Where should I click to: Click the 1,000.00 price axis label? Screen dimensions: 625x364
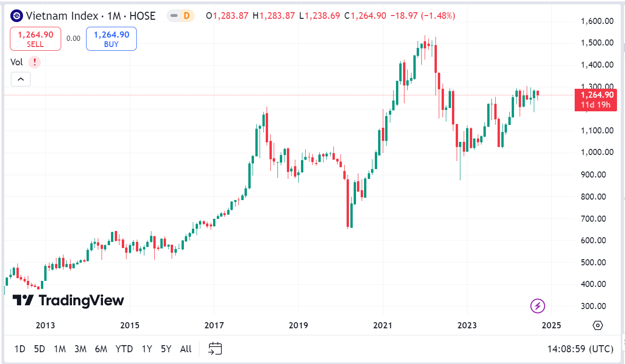(597, 152)
